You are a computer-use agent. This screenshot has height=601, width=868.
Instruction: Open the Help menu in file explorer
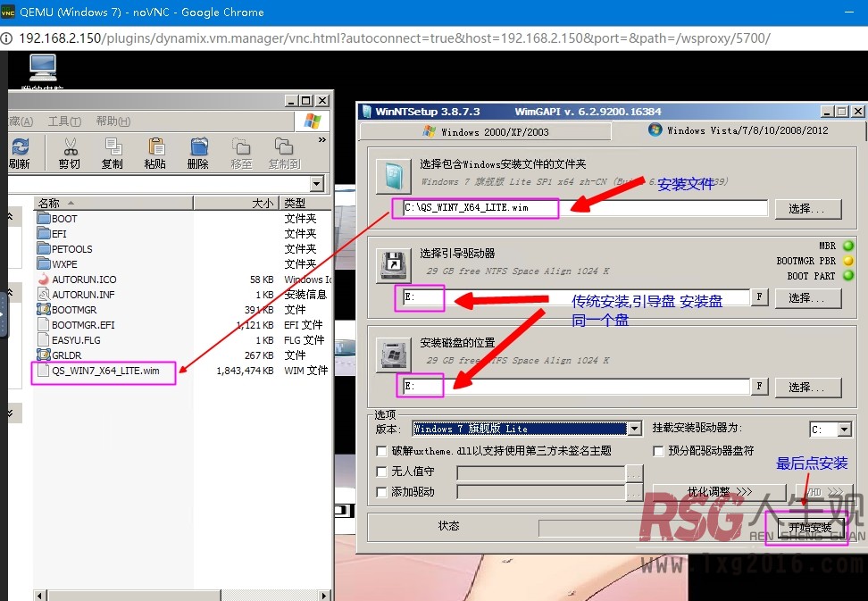(x=113, y=121)
